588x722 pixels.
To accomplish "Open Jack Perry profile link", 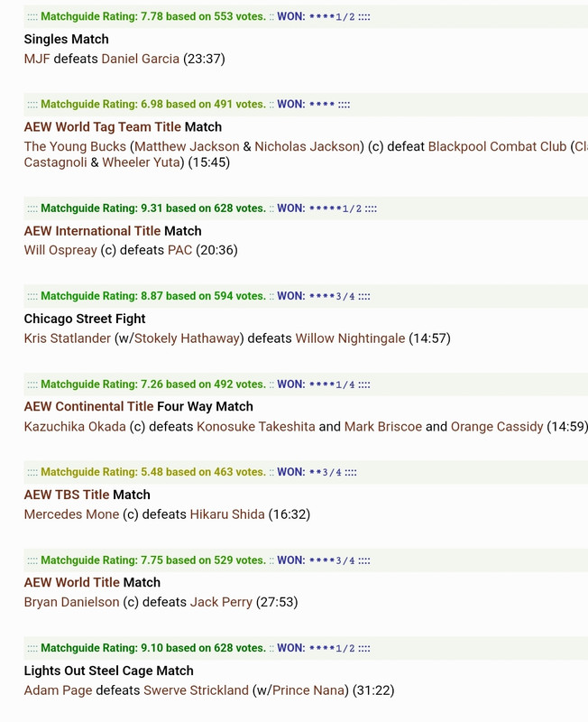I will (221, 602).
